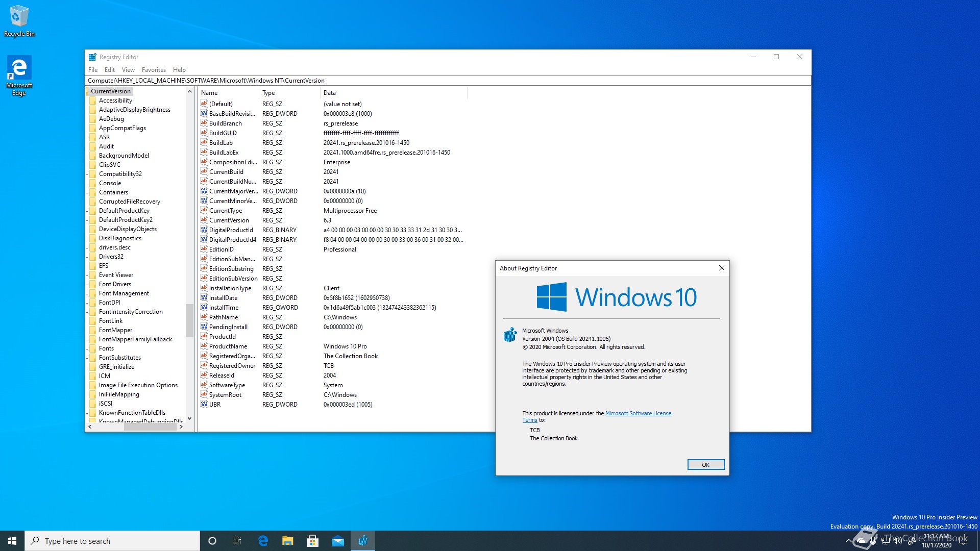Select the KnownFunctionTableDlls key

(x=132, y=413)
